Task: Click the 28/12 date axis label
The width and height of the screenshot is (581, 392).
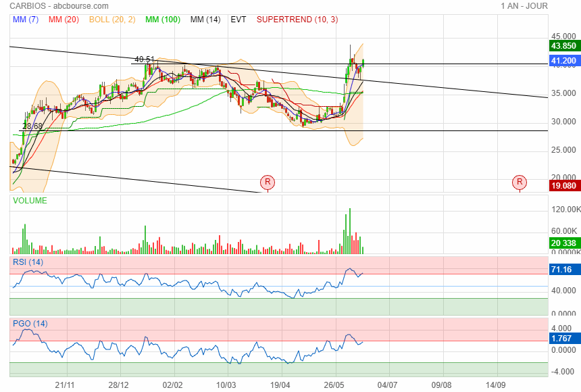Action: click(x=119, y=385)
